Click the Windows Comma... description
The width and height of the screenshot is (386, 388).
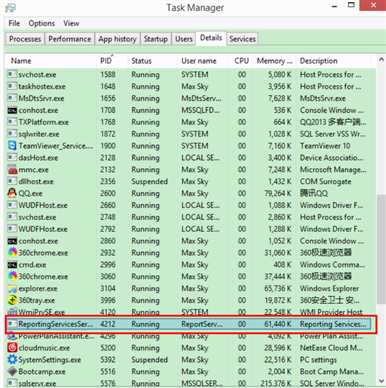tap(332, 265)
